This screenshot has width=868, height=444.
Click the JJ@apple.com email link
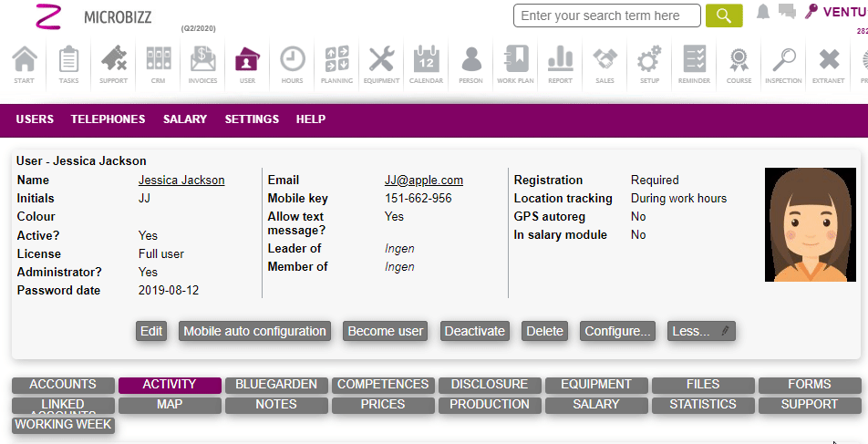[x=424, y=181]
